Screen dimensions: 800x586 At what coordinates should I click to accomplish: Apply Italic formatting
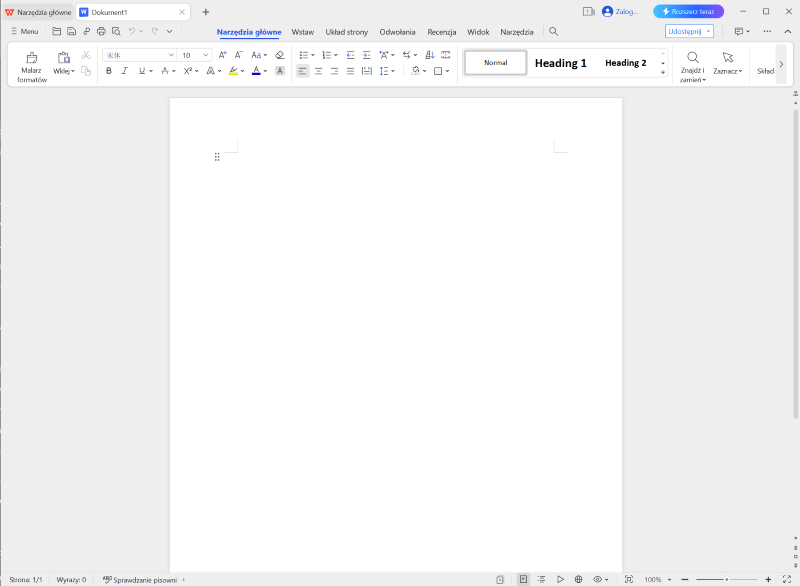pyautogui.click(x=124, y=70)
